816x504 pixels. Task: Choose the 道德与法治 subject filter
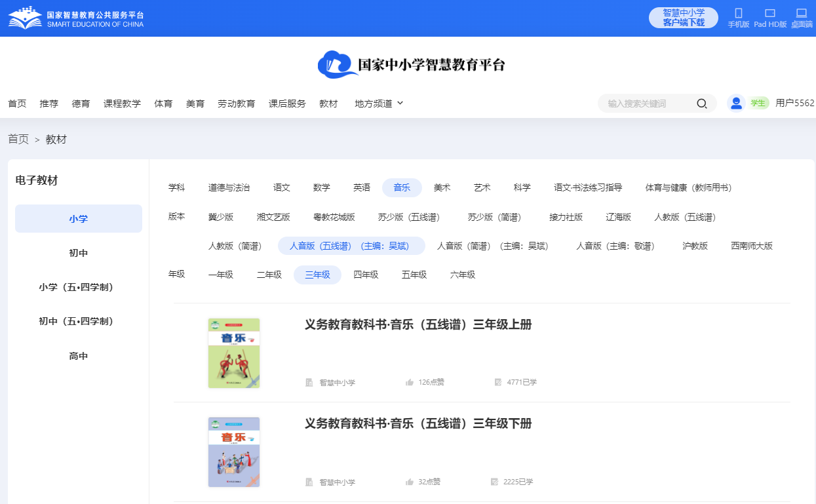pos(229,187)
